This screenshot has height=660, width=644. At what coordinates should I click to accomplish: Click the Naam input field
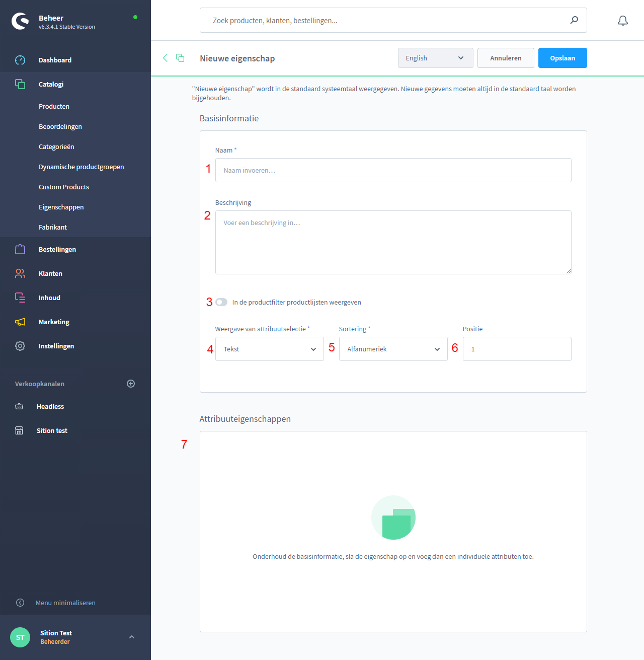coord(393,170)
